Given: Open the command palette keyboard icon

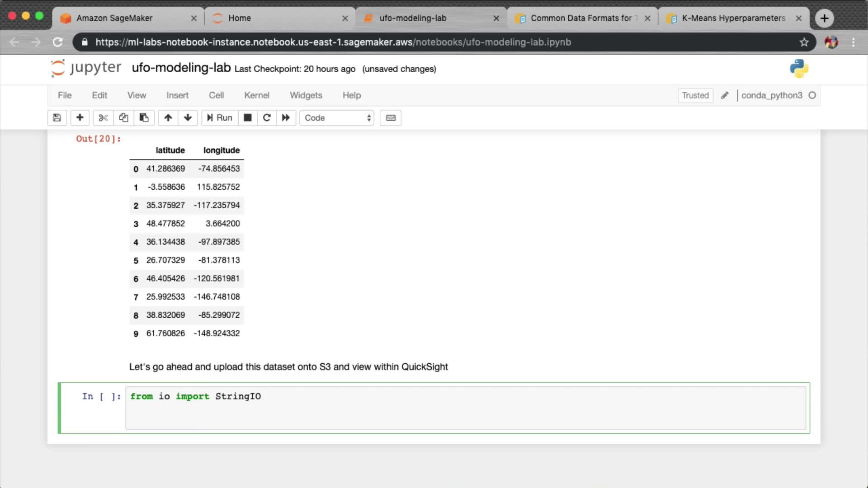Looking at the screenshot, I should [391, 118].
